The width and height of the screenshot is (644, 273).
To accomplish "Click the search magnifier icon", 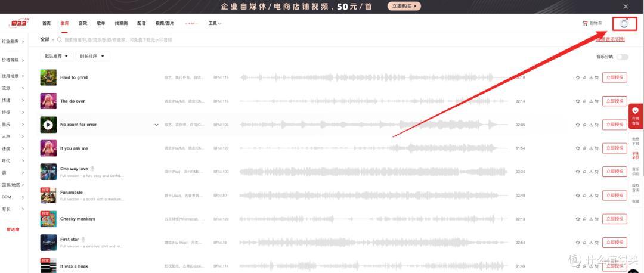I will (x=60, y=39).
